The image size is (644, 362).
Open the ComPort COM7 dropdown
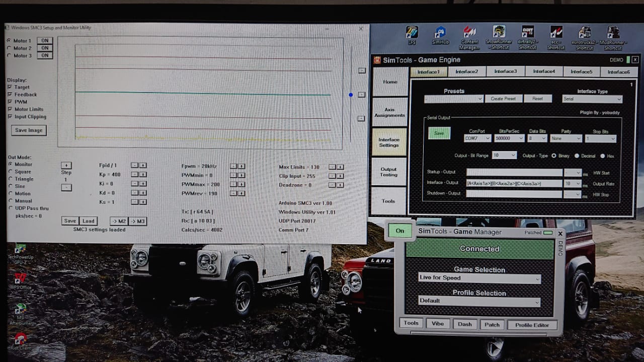(x=477, y=138)
